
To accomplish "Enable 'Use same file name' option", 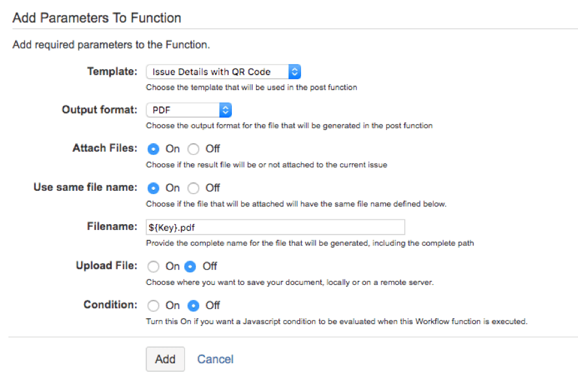I will coord(154,188).
